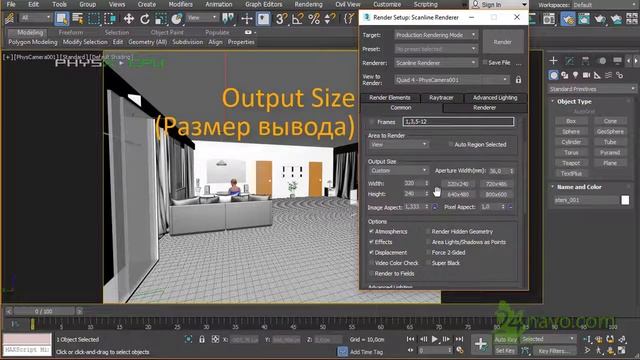Open the render Preset dropdown
The height and width of the screenshot is (360, 640).
436,49
